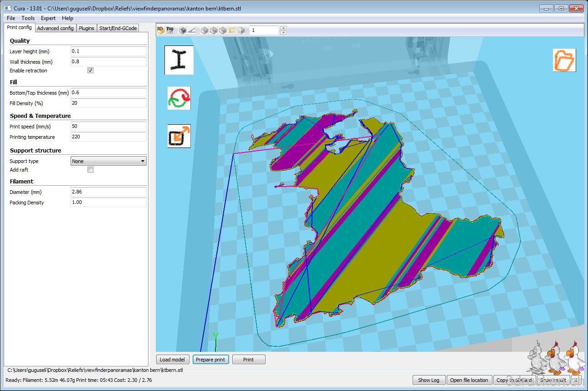The image size is (588, 391).
Task: Increase layer number with up spinner arrow
Action: point(283,28)
